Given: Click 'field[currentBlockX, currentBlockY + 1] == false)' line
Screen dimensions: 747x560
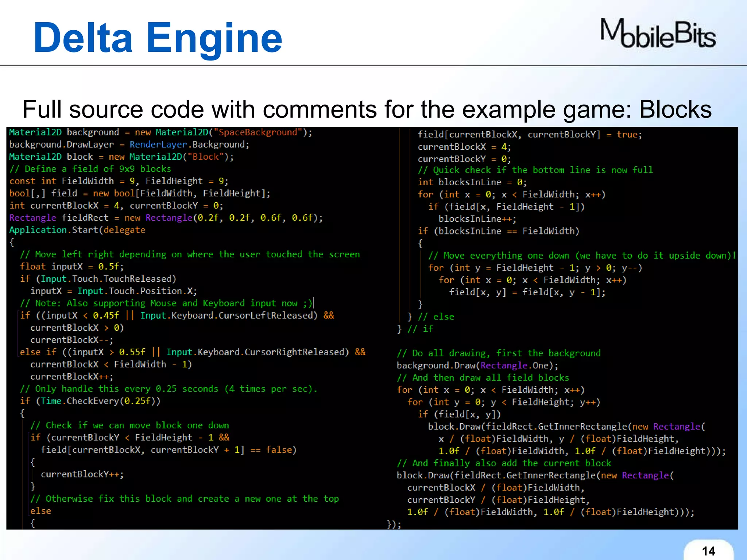Looking at the screenshot, I should pyautogui.click(x=169, y=450).
